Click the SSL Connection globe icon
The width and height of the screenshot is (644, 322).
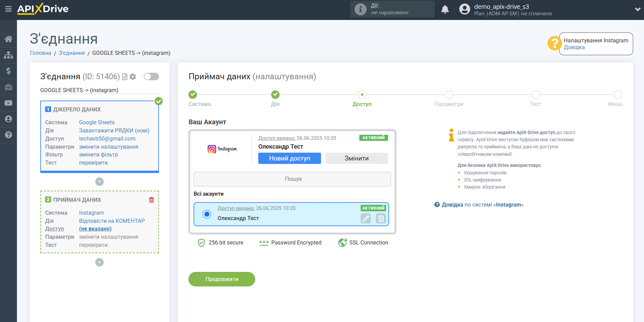coord(342,243)
